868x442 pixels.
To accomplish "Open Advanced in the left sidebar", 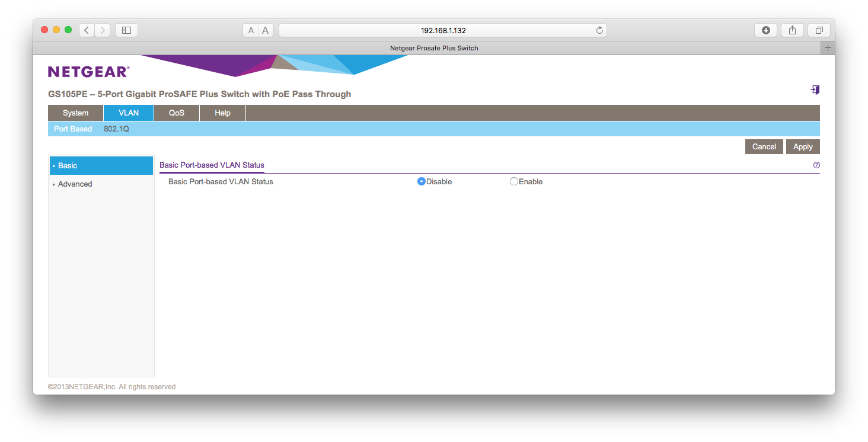I will pos(75,184).
